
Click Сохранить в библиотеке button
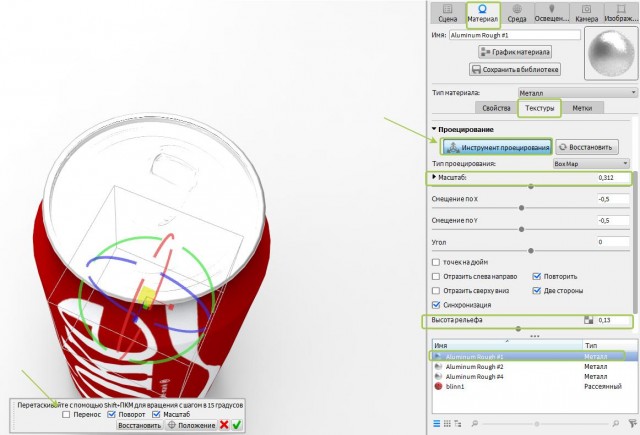click(x=516, y=70)
